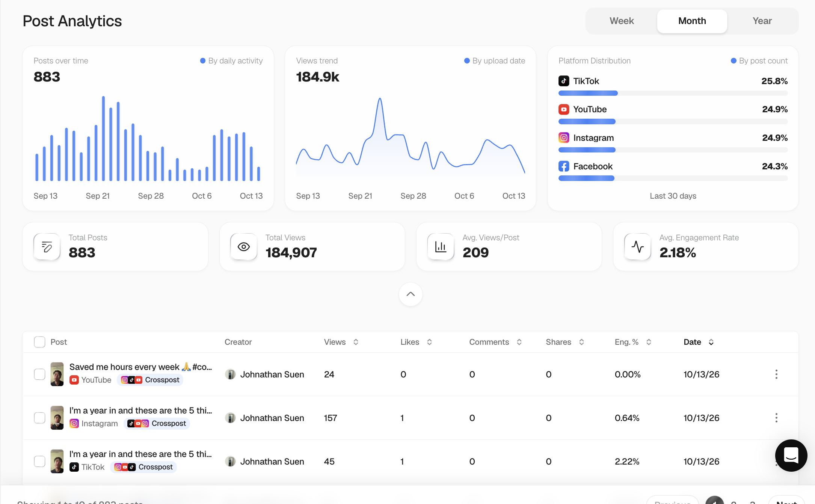The image size is (815, 504).
Task: Click the Avg. Views/Post bar chart icon
Action: [441, 247]
